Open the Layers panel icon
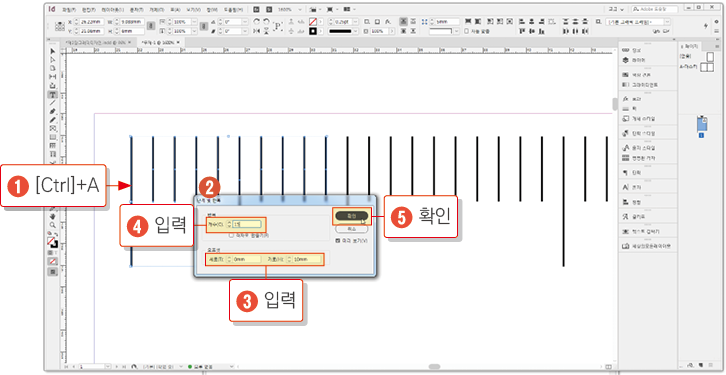The width and height of the screenshot is (726, 375). click(625, 61)
